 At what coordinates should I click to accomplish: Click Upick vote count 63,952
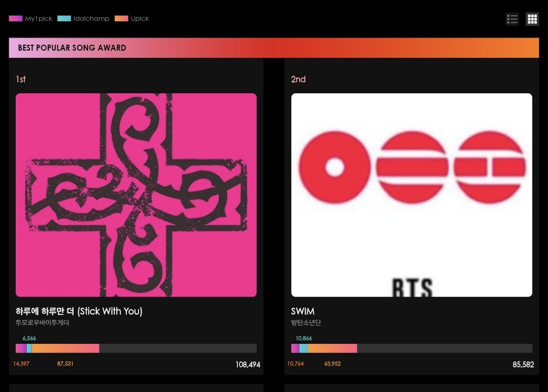click(332, 364)
